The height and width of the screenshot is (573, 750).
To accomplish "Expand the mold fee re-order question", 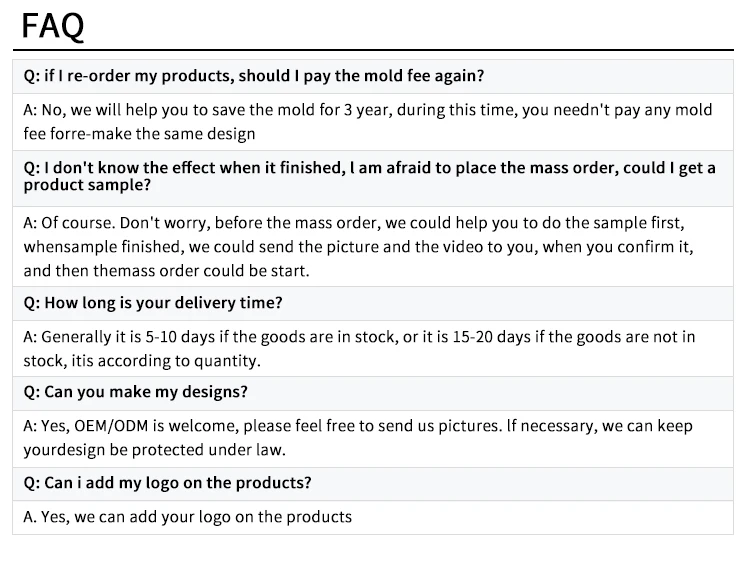I will (x=253, y=76).
